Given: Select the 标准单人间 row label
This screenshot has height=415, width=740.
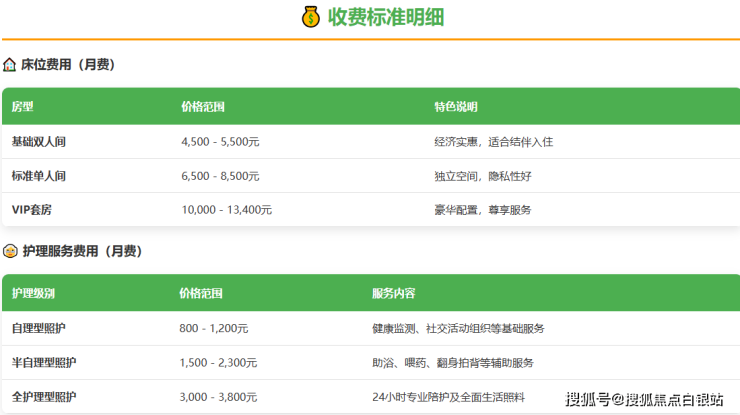Looking at the screenshot, I should (39, 176).
